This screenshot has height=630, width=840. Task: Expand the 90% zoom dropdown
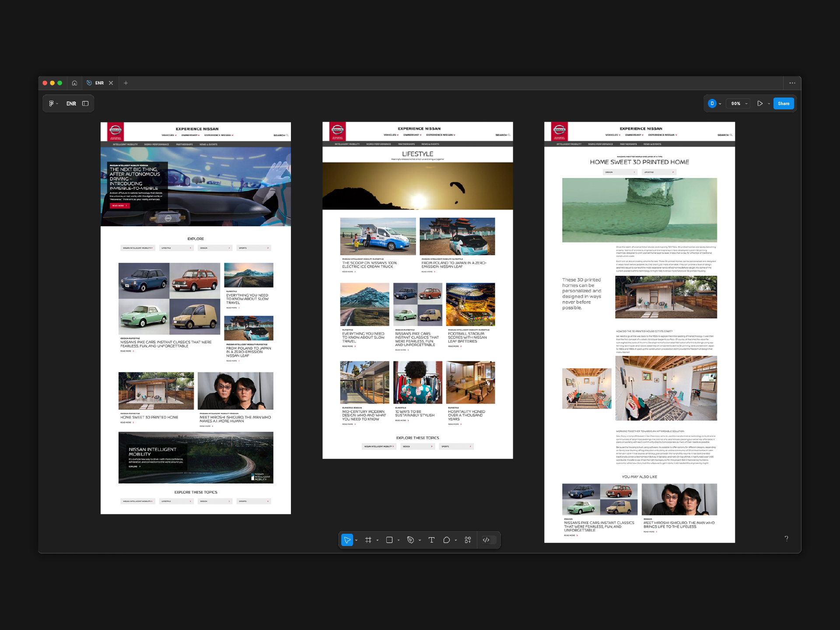[738, 104]
